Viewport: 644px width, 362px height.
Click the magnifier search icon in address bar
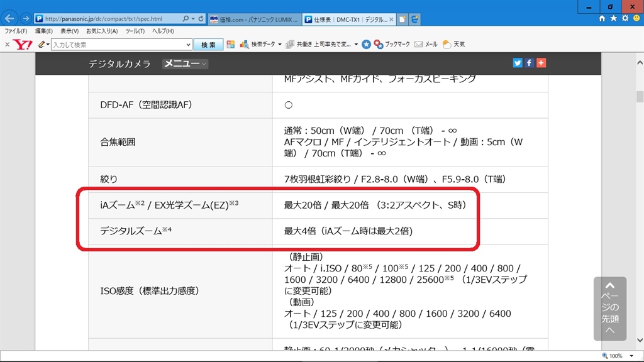pyautogui.click(x=186, y=18)
